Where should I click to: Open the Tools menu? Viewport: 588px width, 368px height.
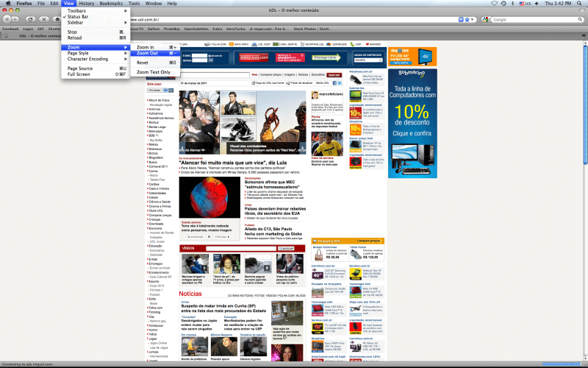tap(134, 4)
